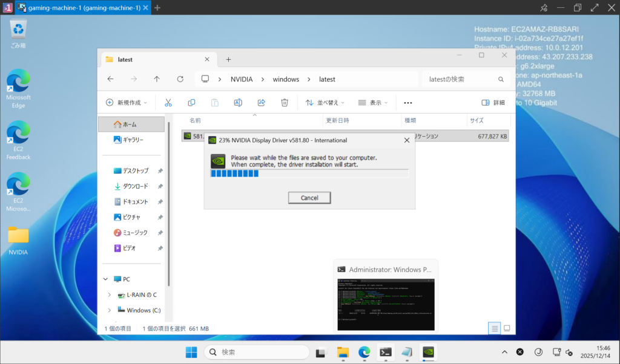Refresh the current folder view
The width and height of the screenshot is (620, 364).
tap(180, 79)
